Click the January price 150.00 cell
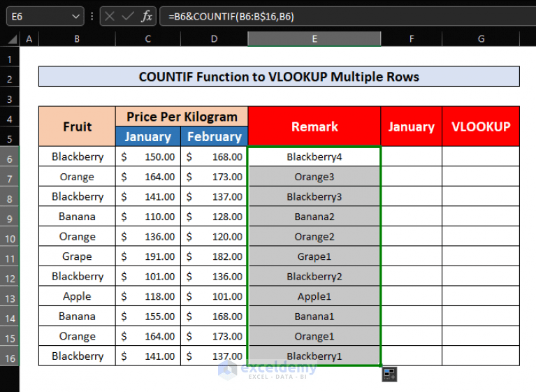The image size is (536, 392). pos(147,157)
